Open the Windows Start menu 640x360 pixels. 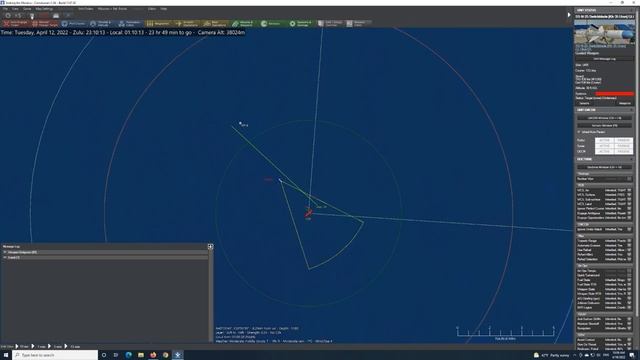pos(6,355)
